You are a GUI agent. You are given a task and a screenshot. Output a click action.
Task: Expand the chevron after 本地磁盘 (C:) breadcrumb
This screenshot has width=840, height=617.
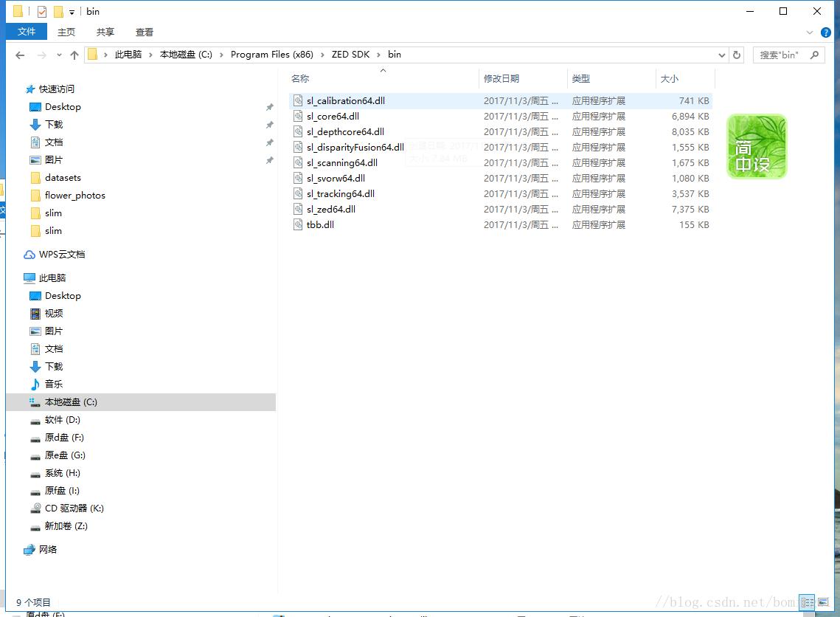pyautogui.click(x=221, y=55)
